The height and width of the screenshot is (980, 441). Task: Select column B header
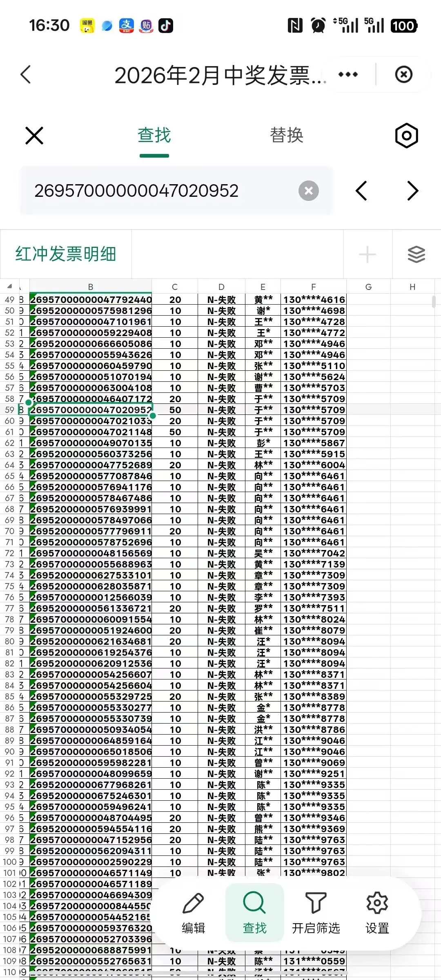[91, 287]
